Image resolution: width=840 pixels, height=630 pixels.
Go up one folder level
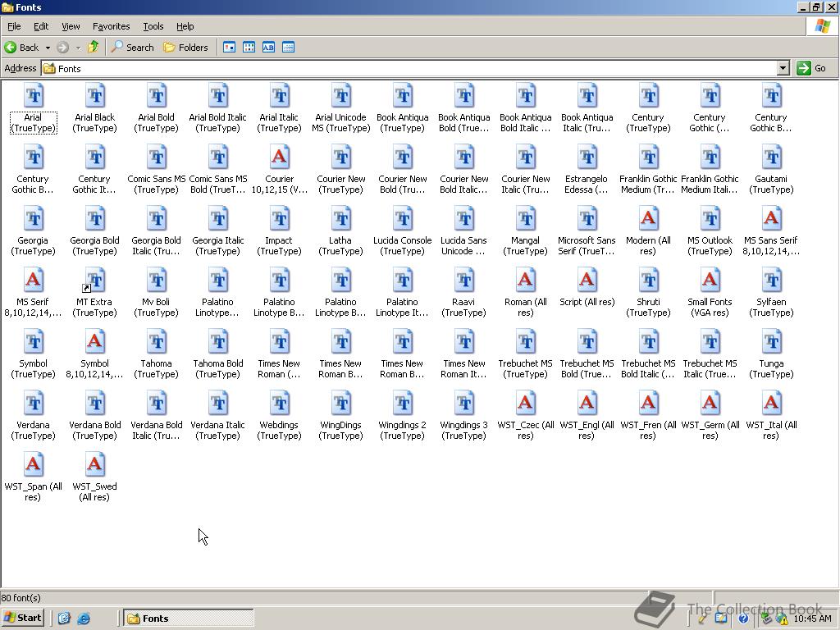click(x=94, y=47)
